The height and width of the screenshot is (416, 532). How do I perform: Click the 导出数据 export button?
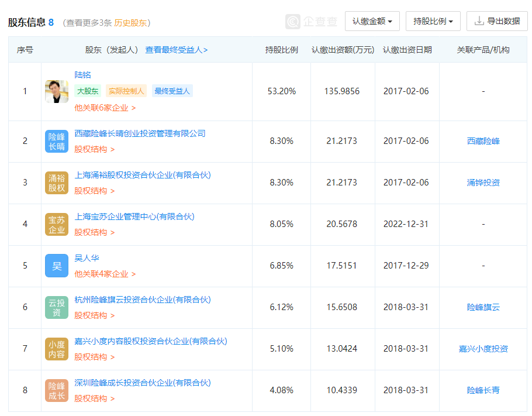(497, 21)
